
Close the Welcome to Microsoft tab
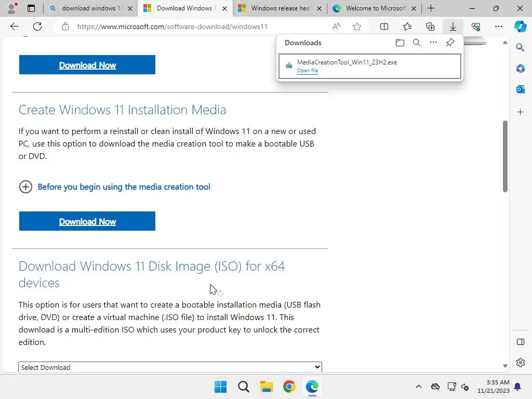click(414, 8)
